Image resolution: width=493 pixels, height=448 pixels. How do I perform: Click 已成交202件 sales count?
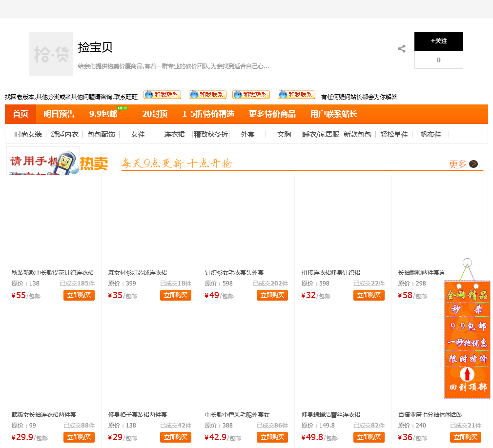(x=270, y=283)
